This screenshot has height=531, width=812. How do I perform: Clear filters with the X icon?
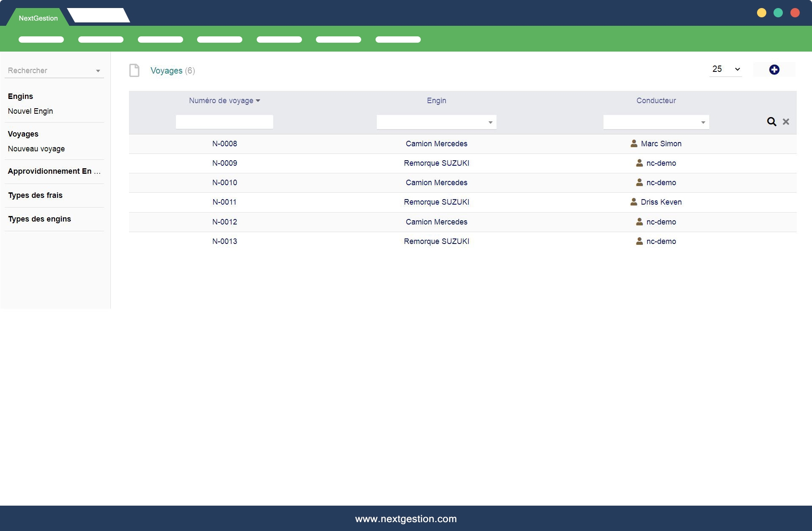786,122
